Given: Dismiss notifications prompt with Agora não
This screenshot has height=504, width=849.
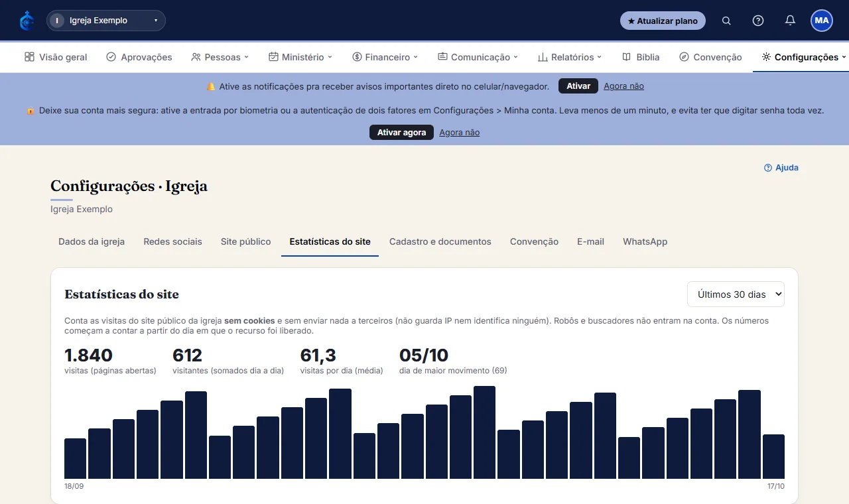Looking at the screenshot, I should coord(623,86).
